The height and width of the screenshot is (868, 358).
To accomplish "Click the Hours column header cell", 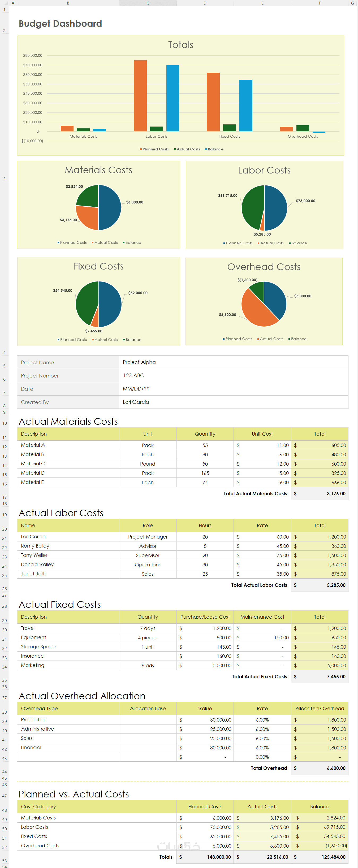I will tap(205, 526).
